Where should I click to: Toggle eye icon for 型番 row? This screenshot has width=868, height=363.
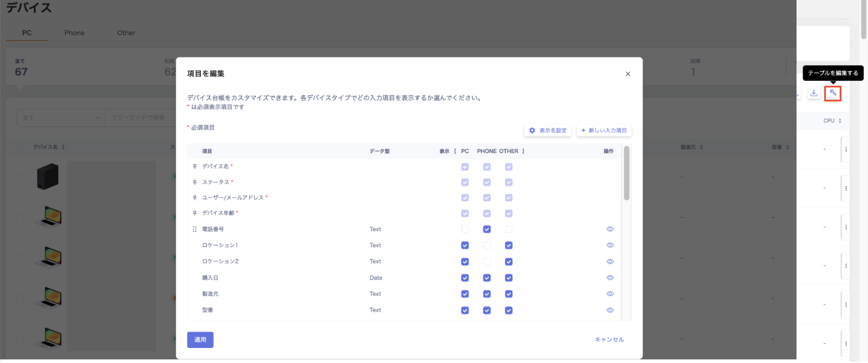click(x=610, y=310)
